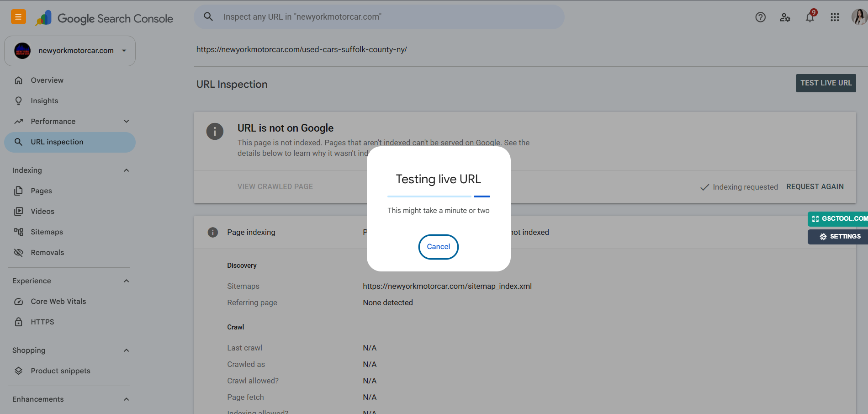Image resolution: width=868 pixels, height=414 pixels.
Task: Expand the Performance submenu chevron
Action: coord(127,122)
